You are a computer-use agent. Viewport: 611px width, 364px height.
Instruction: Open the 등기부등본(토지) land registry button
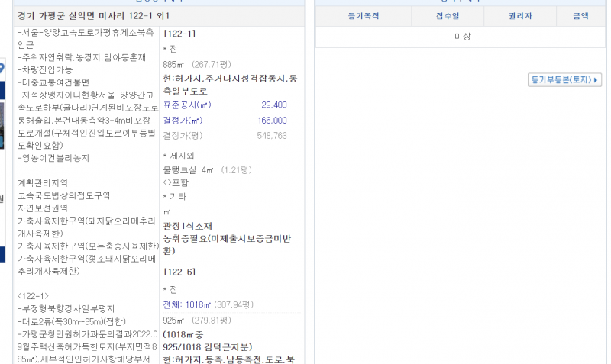tap(564, 80)
